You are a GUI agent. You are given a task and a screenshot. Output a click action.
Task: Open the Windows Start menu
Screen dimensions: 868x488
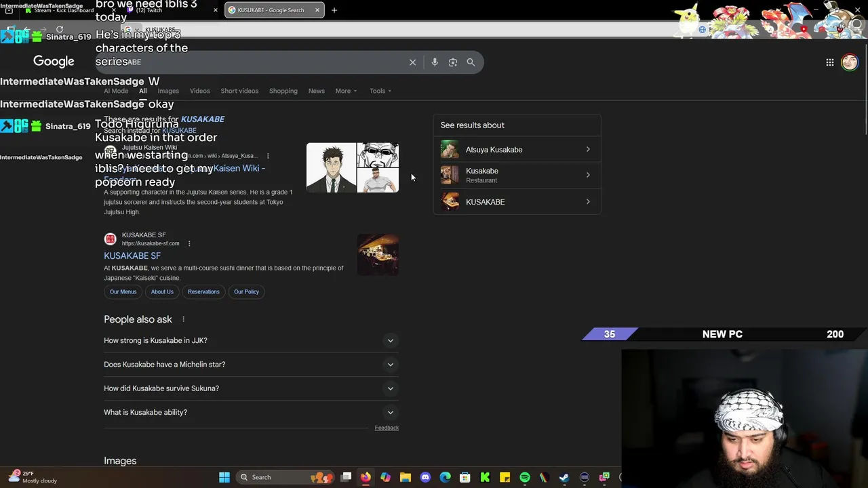(224, 477)
